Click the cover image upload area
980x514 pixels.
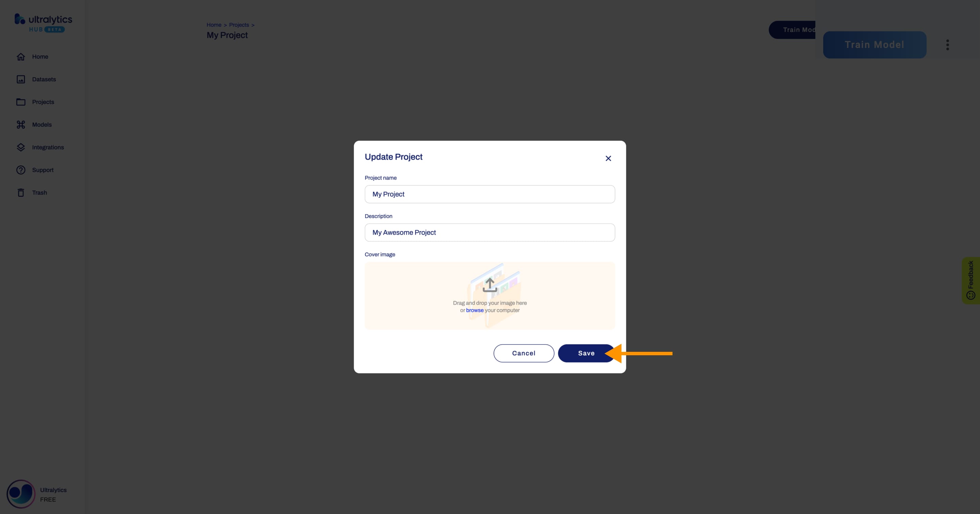[x=490, y=295]
